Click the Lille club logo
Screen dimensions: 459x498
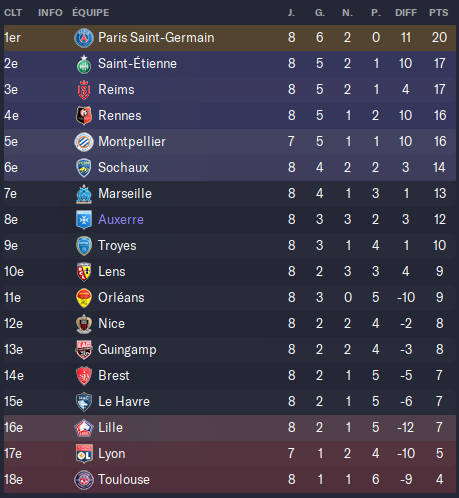pos(84,428)
